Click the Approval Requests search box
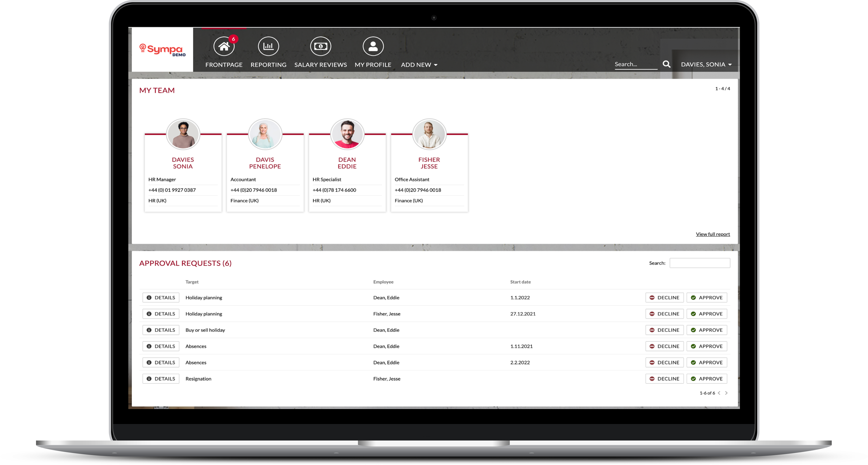 click(x=700, y=263)
